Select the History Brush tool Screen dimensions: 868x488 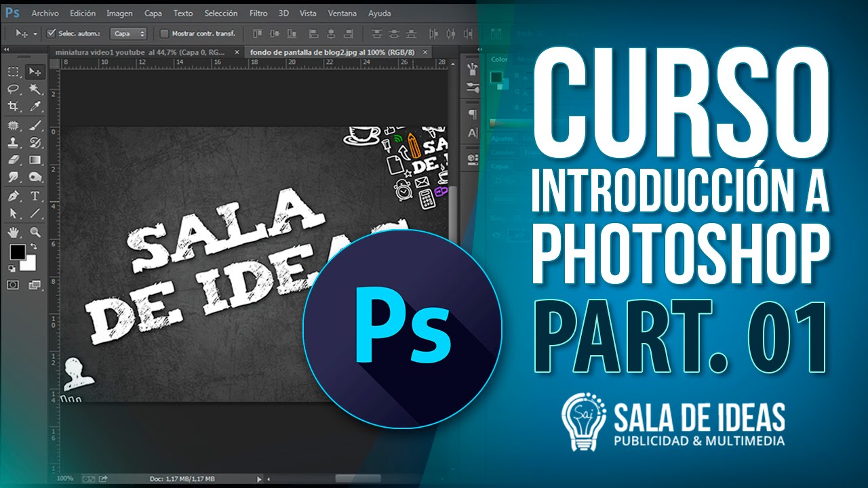click(x=35, y=142)
